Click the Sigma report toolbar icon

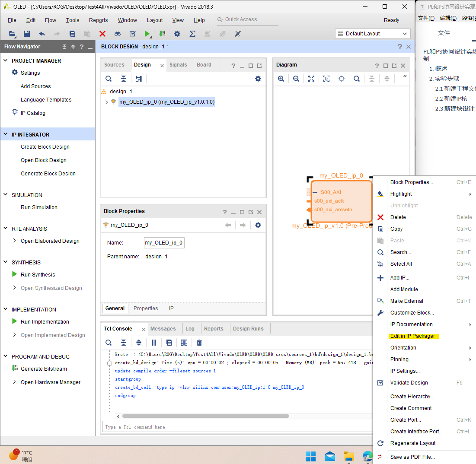pos(192,34)
